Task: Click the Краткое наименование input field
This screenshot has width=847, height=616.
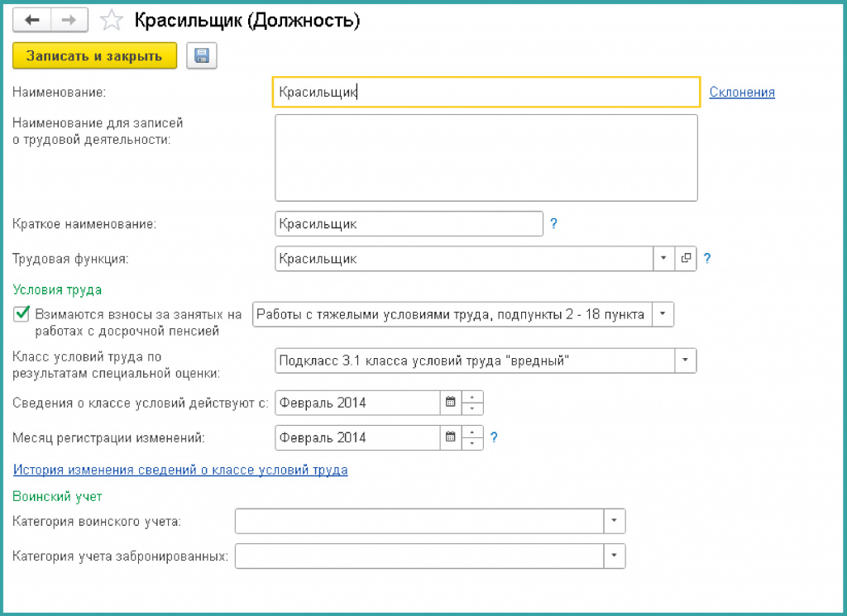Action: [409, 223]
